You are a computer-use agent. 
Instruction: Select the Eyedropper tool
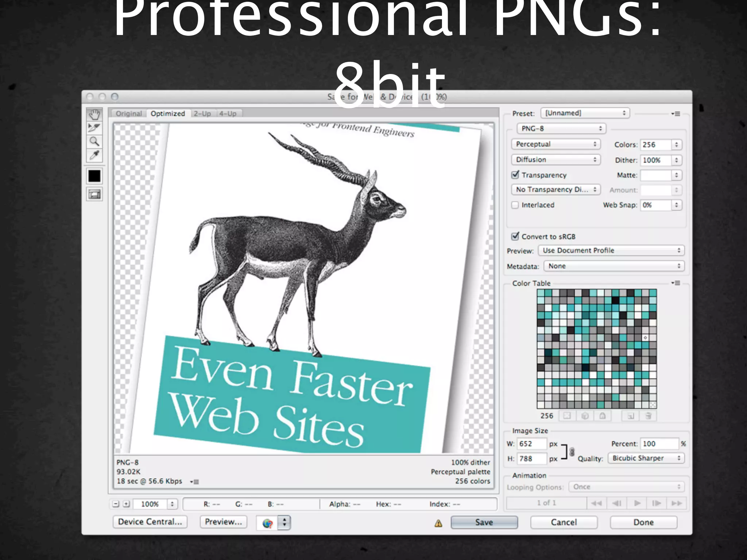pyautogui.click(x=94, y=155)
